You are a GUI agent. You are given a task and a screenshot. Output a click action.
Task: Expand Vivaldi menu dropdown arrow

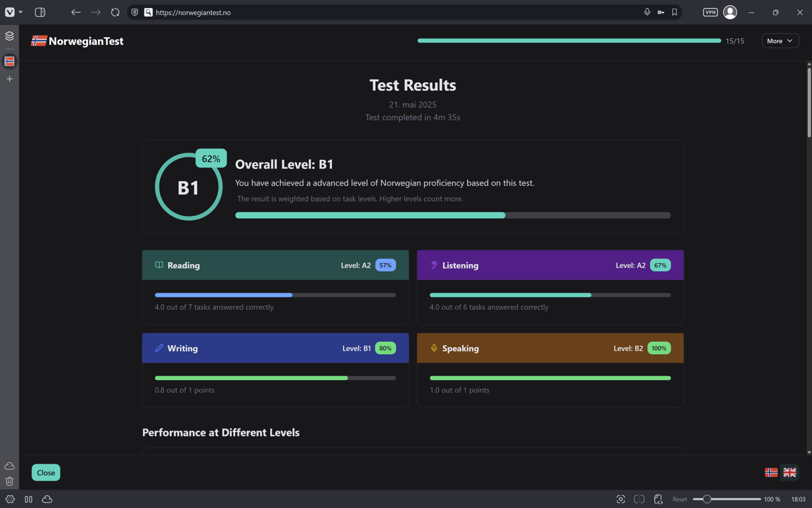tap(21, 12)
